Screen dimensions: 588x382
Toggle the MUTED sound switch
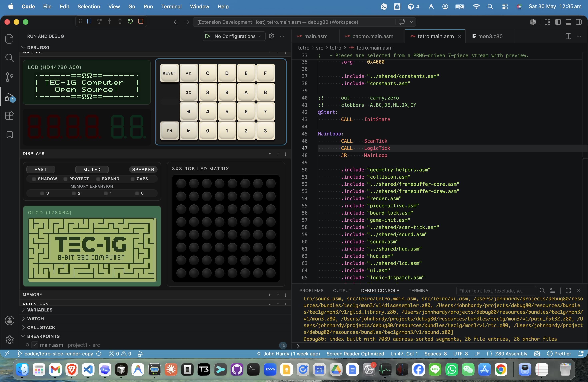pyautogui.click(x=92, y=169)
